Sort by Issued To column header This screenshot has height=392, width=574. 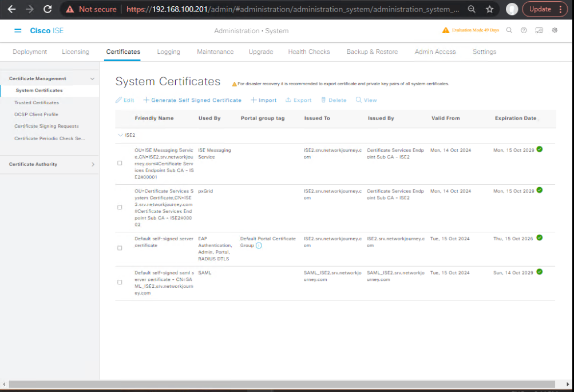coord(317,118)
